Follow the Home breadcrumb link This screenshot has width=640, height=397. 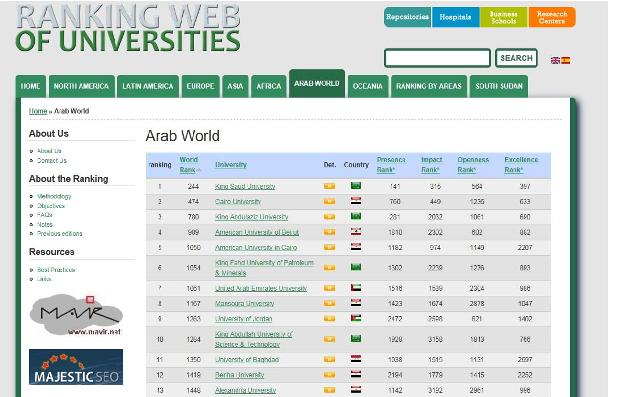pos(38,111)
